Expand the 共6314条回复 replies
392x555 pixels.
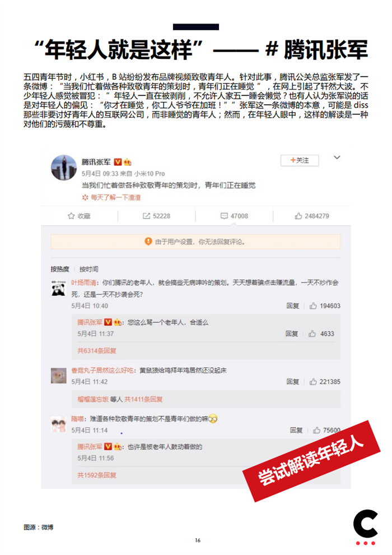[x=97, y=351]
